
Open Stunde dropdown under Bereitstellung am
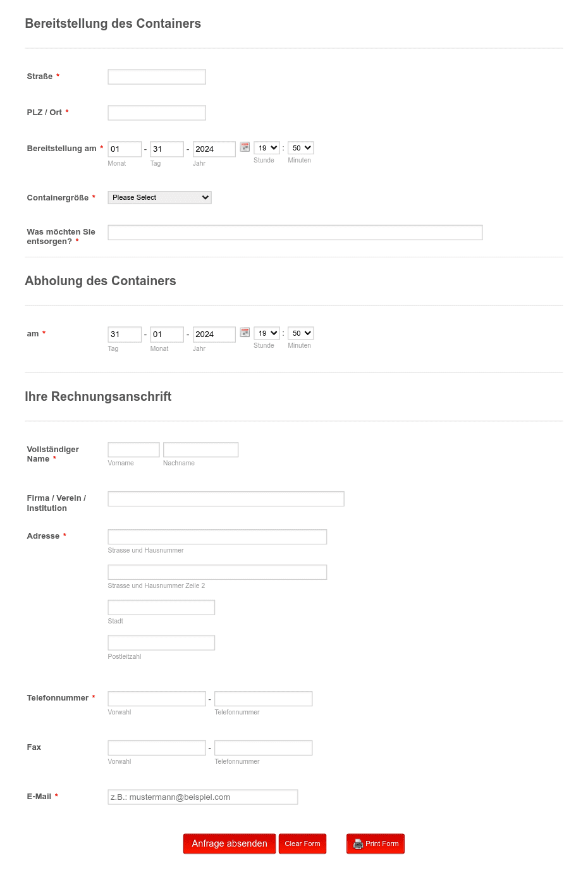(267, 148)
